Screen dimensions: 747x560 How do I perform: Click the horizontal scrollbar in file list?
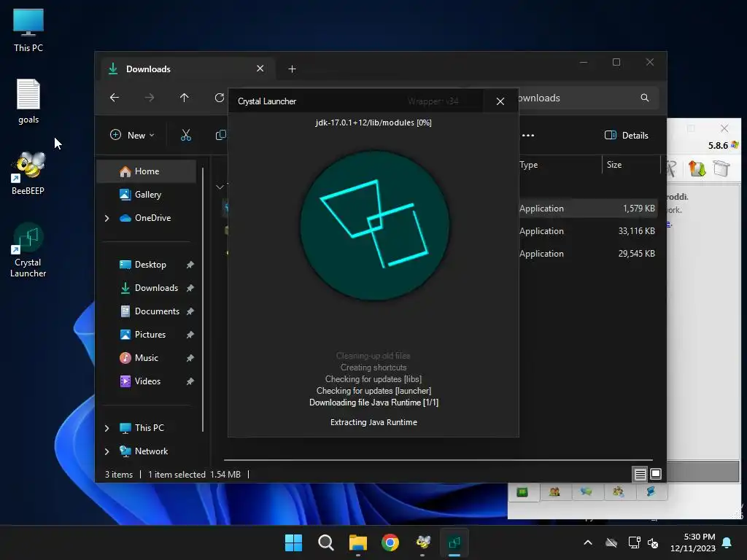(x=438, y=460)
